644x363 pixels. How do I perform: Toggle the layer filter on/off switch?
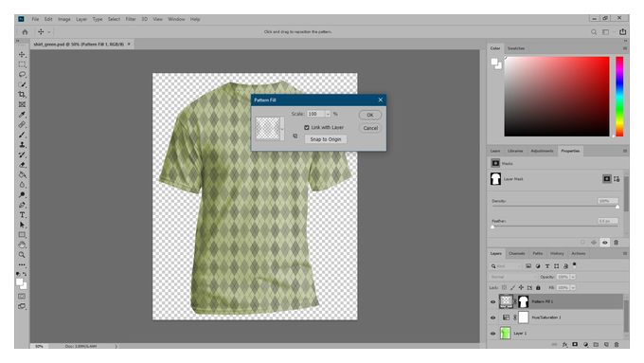click(574, 264)
